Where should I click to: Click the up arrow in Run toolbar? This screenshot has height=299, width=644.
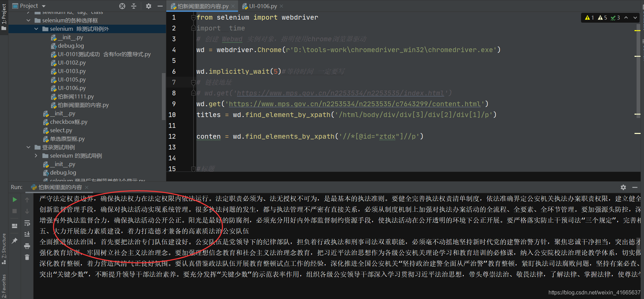click(x=27, y=200)
